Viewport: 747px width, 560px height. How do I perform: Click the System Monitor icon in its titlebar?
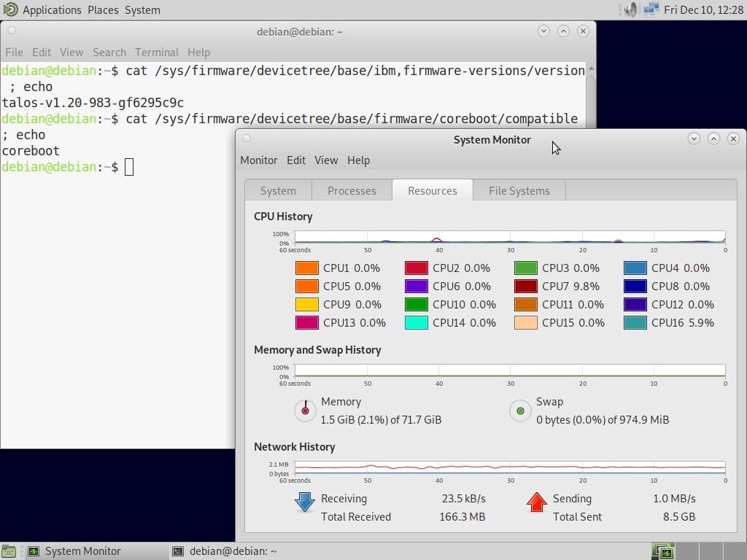point(246,138)
